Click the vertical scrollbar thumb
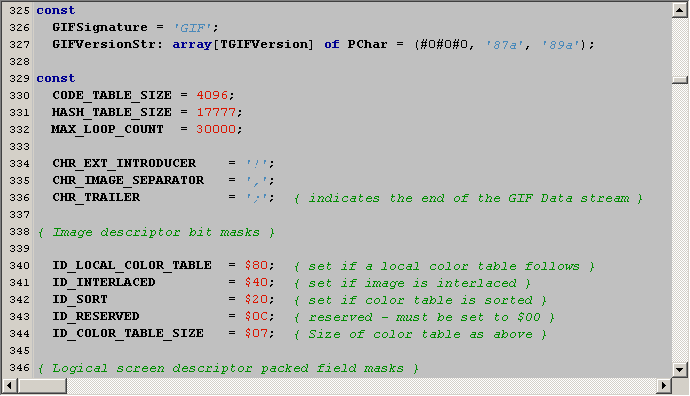Image resolution: width=690 pixels, height=396 pixels. pos(680,80)
